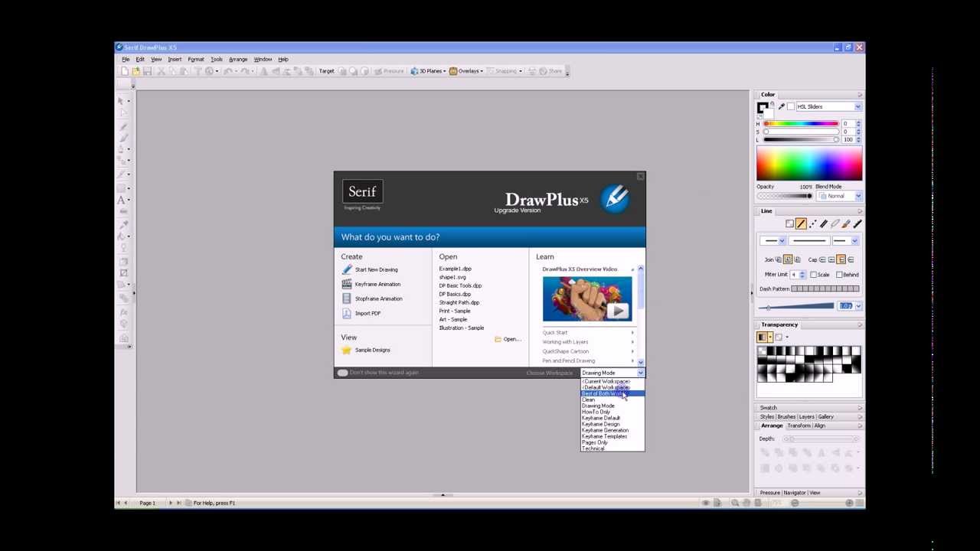Screen dimensions: 980x551
Task: Click Sample Designs link
Action: click(x=372, y=350)
